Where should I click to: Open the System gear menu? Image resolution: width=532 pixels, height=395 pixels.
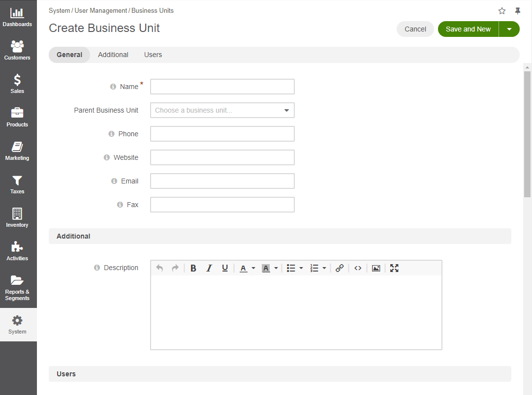[x=17, y=325]
